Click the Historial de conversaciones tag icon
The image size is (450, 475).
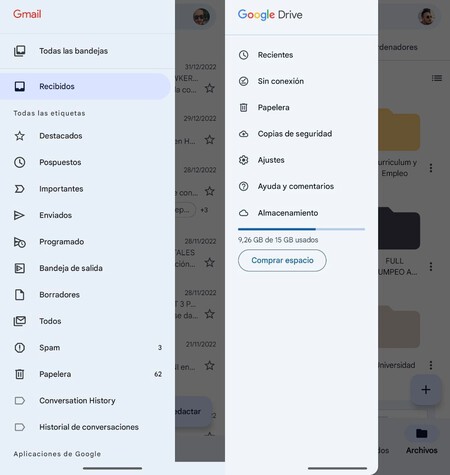tap(20, 427)
